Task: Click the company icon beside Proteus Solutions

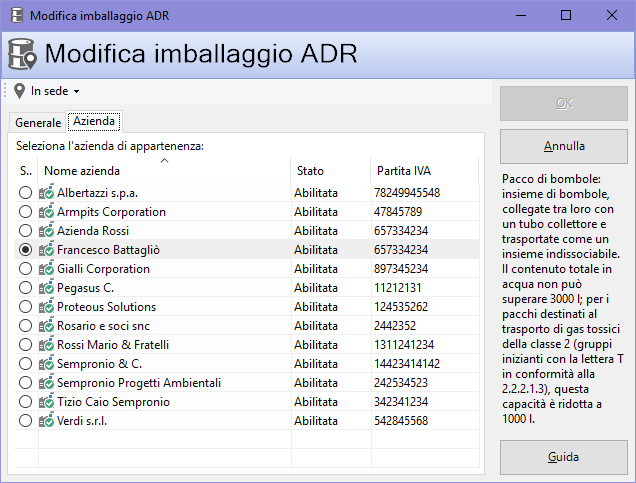Action: (x=46, y=307)
